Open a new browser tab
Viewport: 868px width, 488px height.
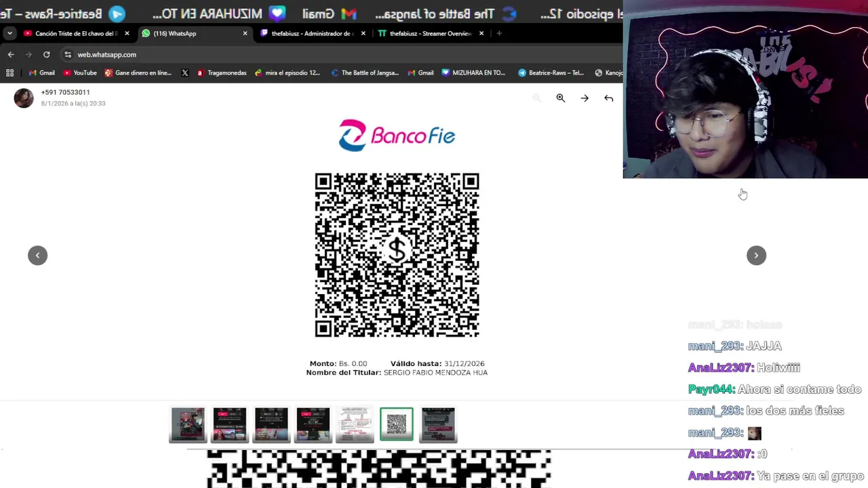pyautogui.click(x=499, y=33)
